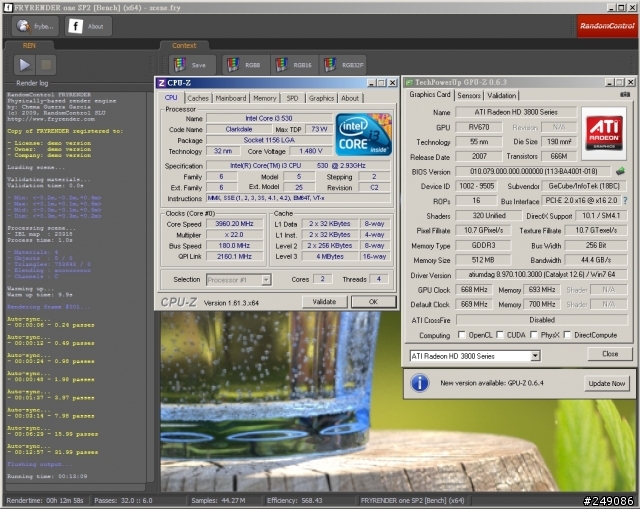Start render with the play button
This screenshot has width=640, height=509.
[24, 64]
